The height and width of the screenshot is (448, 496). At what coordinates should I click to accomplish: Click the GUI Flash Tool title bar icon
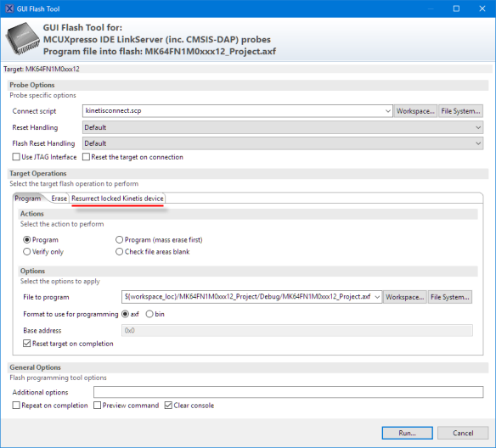point(9,8)
